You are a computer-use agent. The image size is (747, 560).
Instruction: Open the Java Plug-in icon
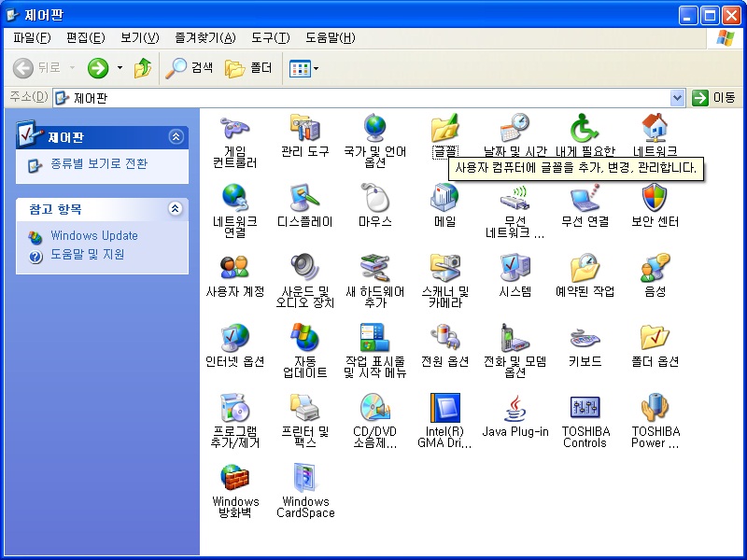[515, 408]
